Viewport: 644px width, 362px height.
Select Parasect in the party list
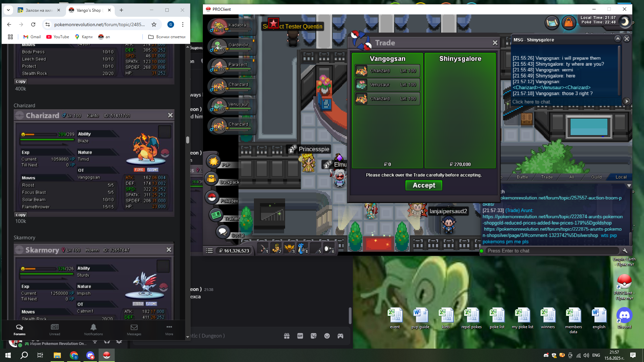(x=231, y=66)
